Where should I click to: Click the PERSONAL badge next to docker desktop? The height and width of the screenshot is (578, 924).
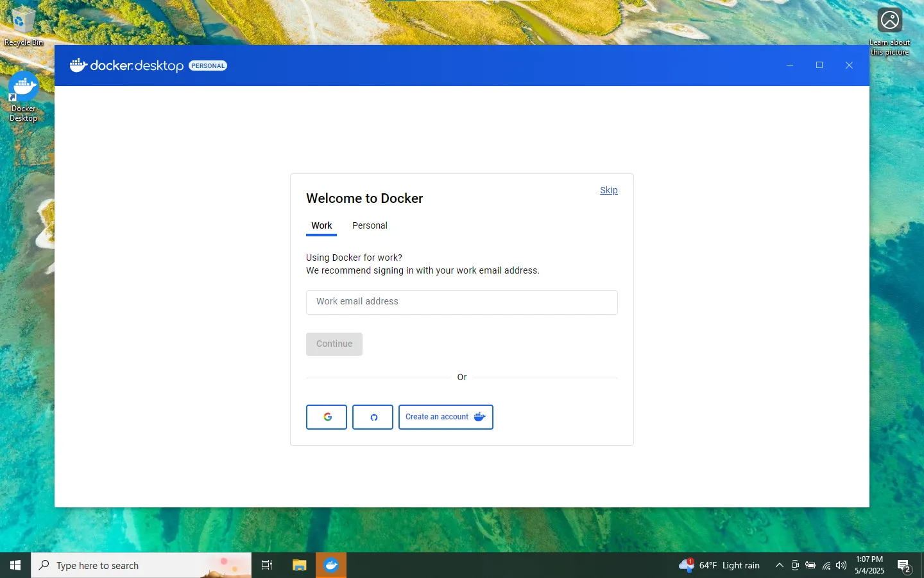(x=207, y=66)
